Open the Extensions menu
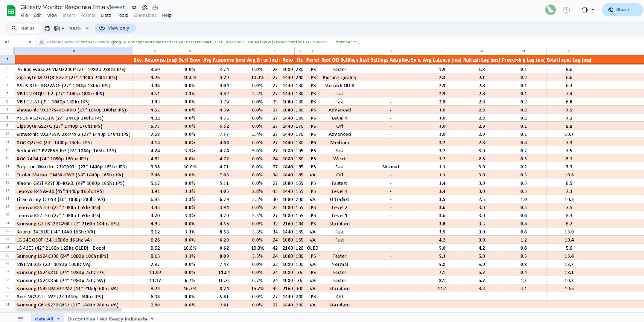 145,15
